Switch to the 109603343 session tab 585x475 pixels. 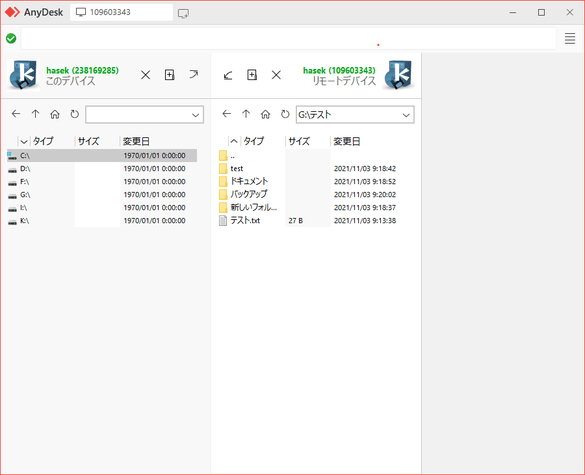[121, 12]
